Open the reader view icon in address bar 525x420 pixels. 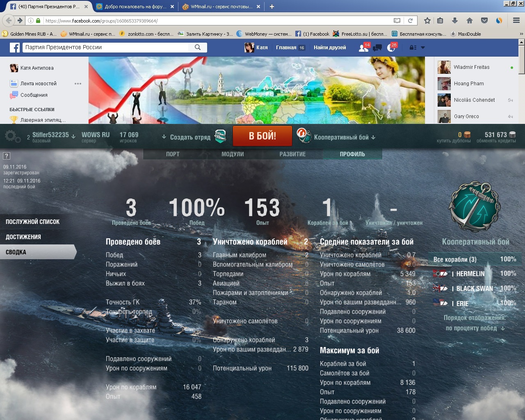(397, 21)
